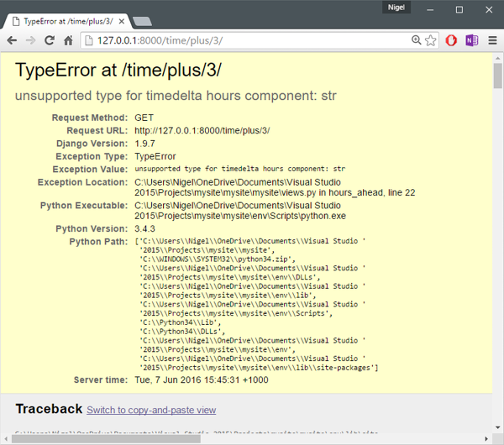This screenshot has height=445, width=504.
Task: Click the Request Method value GET
Action: 144,118
